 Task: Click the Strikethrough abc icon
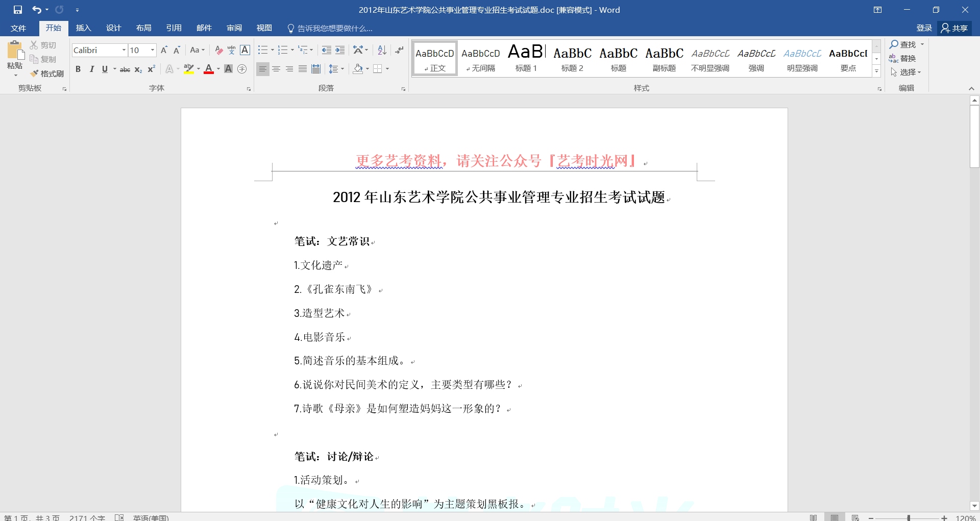click(125, 69)
